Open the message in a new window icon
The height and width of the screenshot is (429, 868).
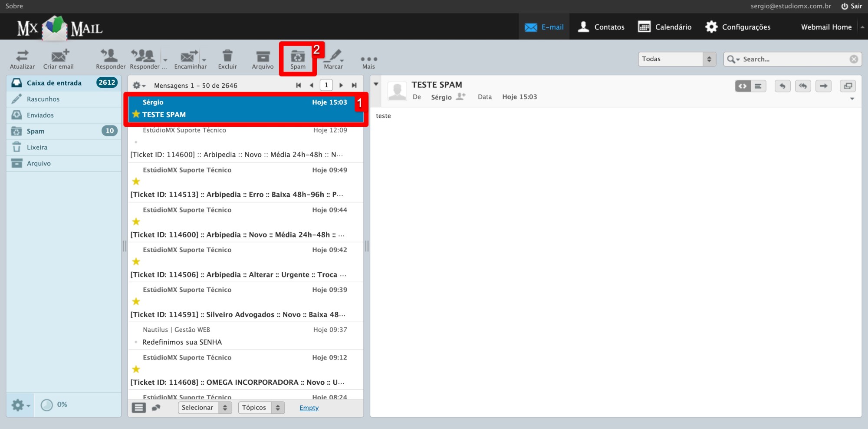pyautogui.click(x=848, y=86)
